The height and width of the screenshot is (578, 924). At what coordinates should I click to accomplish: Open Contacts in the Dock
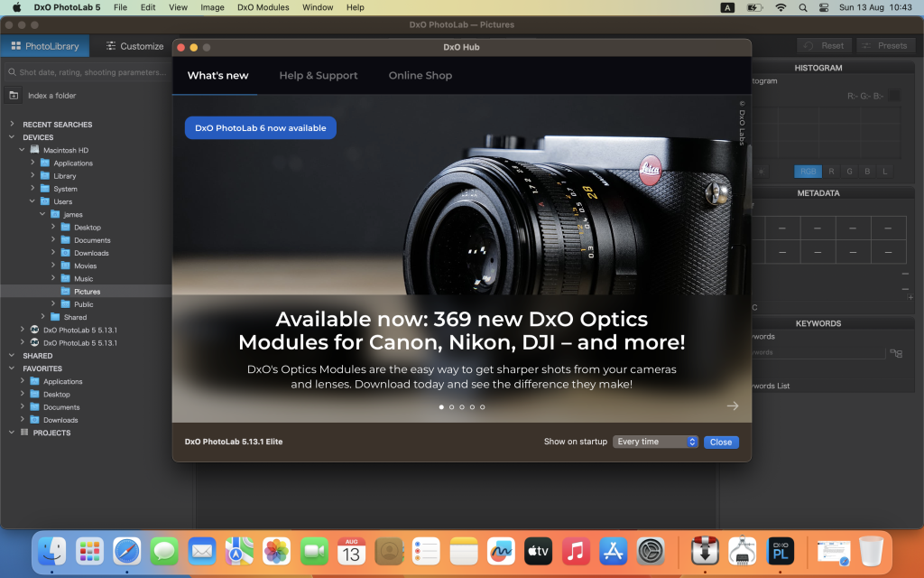pos(389,552)
